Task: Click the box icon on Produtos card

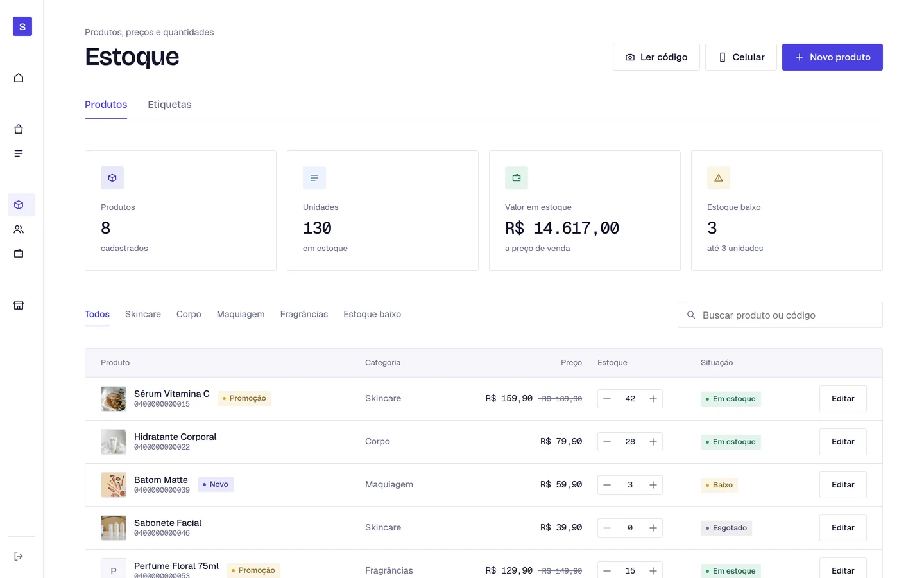Action: point(112,178)
